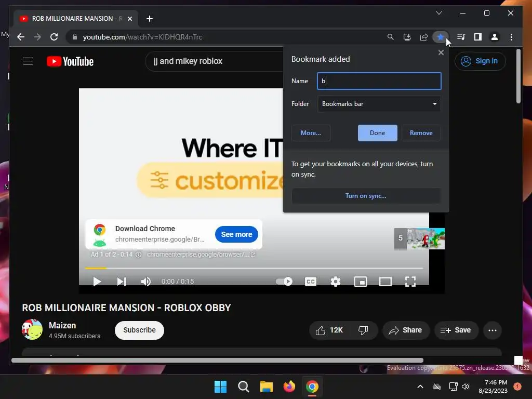
Task: Click the video progress bar
Action: pyautogui.click(x=254, y=268)
